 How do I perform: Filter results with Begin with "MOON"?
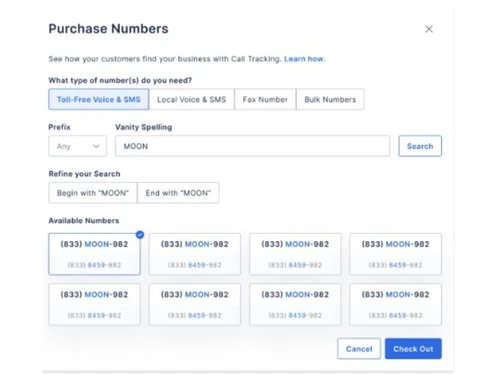(93, 193)
